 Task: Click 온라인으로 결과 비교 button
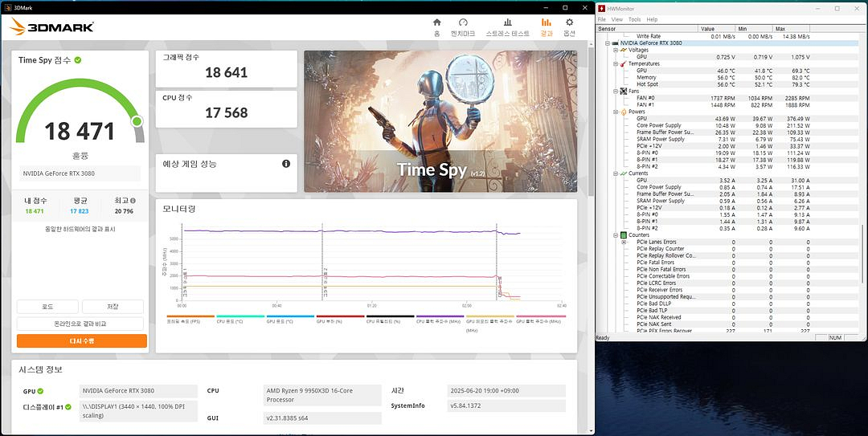[80, 324]
